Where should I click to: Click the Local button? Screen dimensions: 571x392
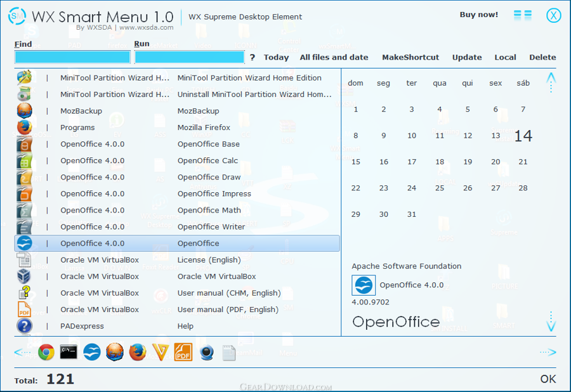click(505, 57)
